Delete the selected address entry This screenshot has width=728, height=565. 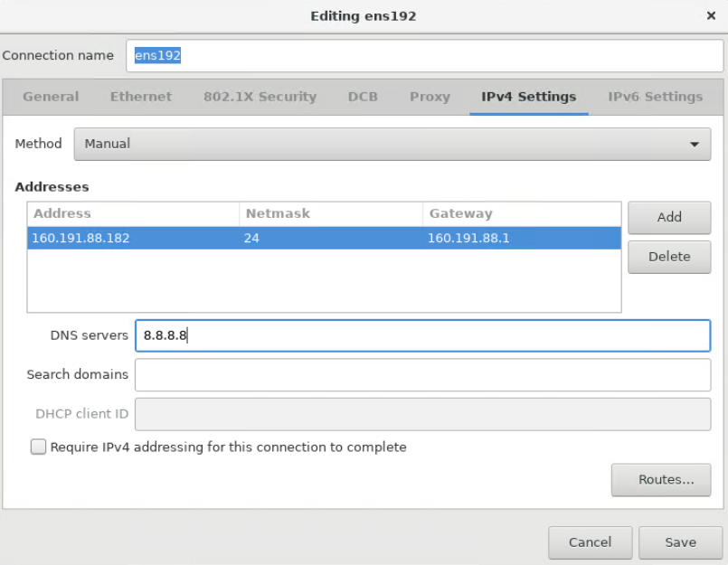(669, 257)
